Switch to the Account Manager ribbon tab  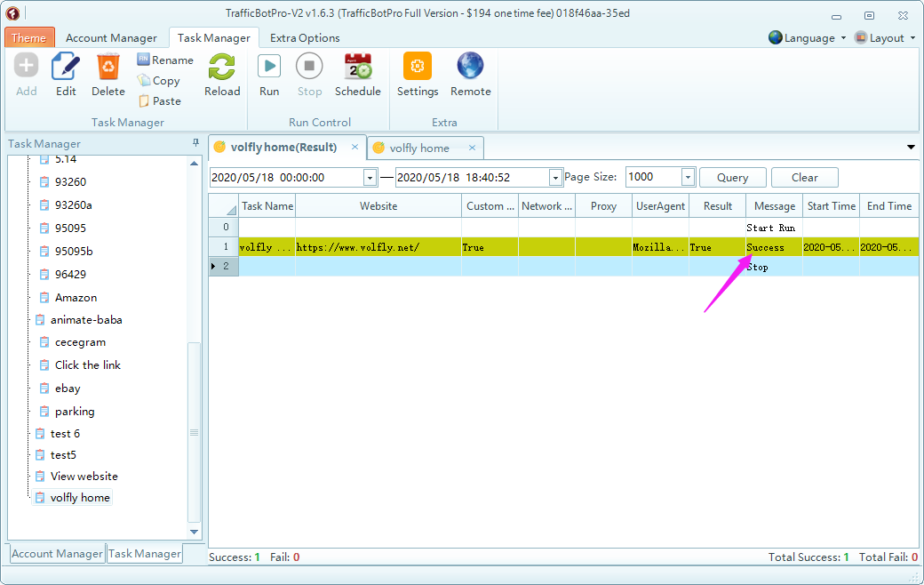(x=111, y=38)
